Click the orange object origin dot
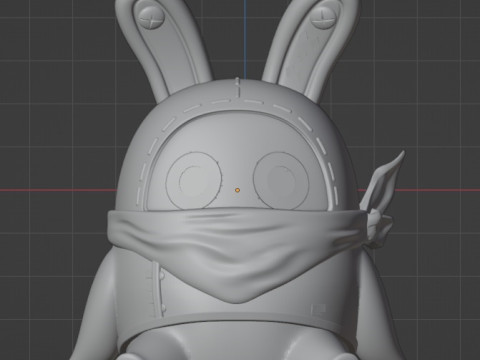480x360 pixels. click(x=237, y=190)
